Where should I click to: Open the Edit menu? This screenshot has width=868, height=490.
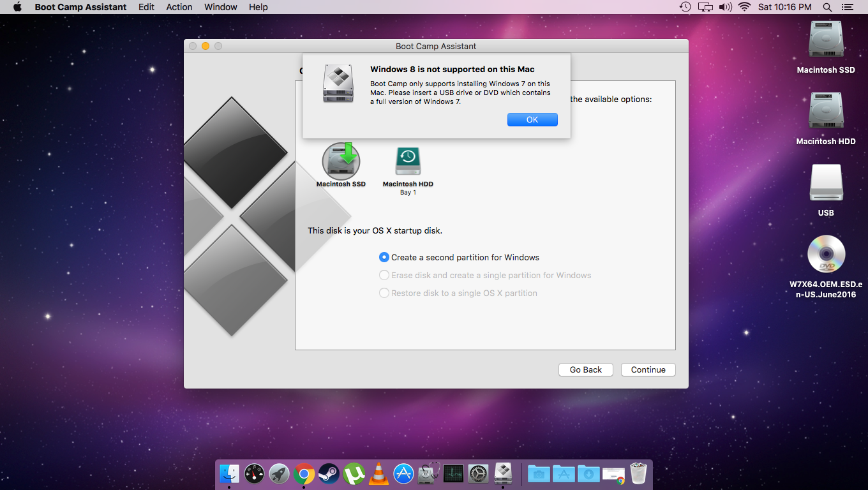pyautogui.click(x=146, y=7)
